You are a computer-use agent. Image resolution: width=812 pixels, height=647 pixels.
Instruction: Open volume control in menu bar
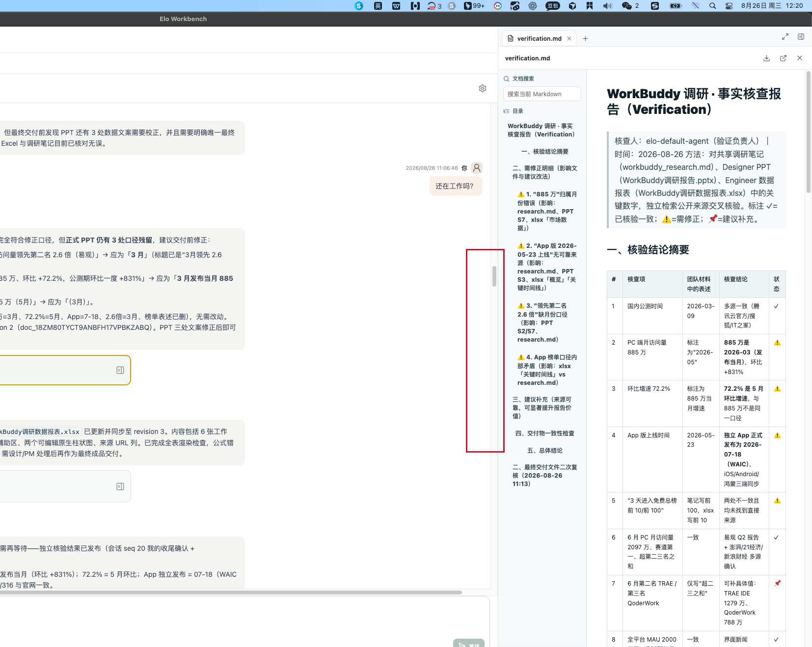tap(608, 6)
